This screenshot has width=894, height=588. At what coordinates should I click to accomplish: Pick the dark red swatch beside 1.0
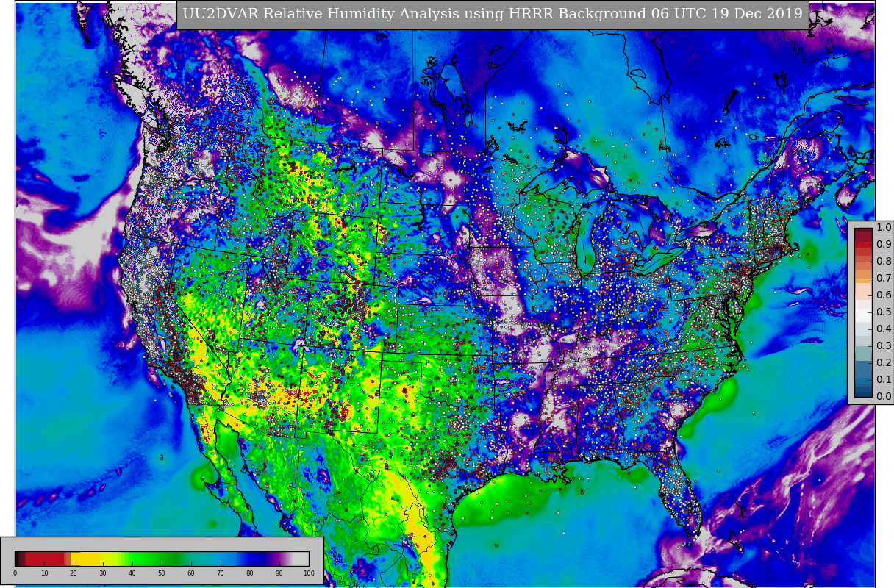click(863, 232)
